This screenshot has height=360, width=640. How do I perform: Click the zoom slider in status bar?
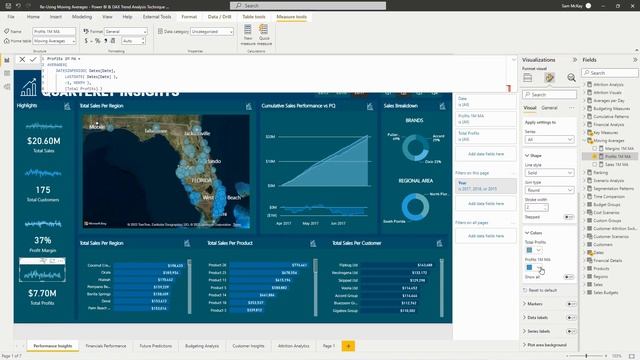(x=586, y=356)
